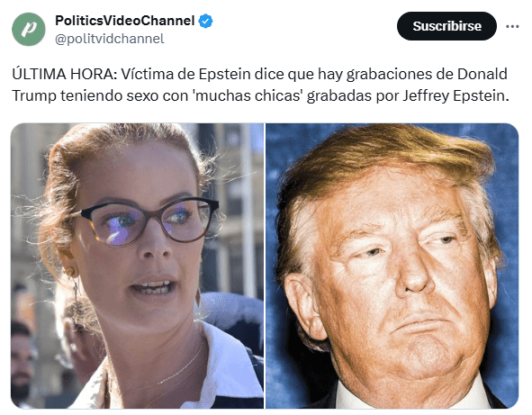Image resolution: width=532 pixels, height=415 pixels.
Task: Open left photo of woman with glasses
Action: coord(138,266)
